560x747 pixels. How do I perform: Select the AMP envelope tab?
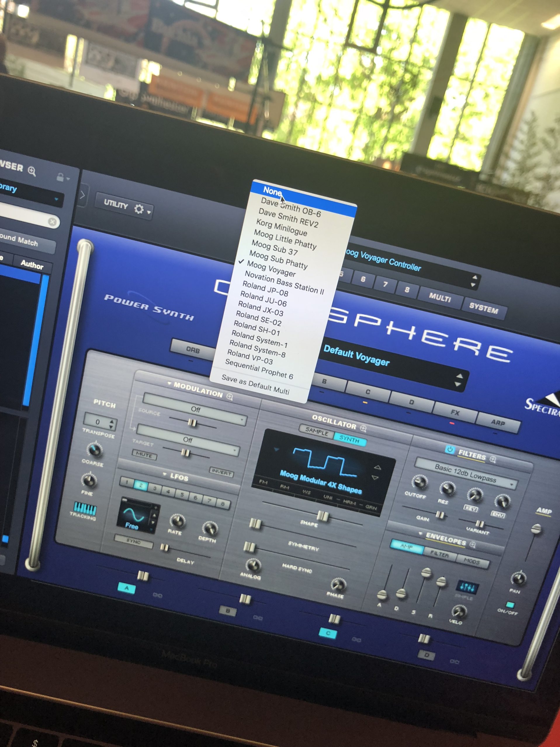[x=406, y=547]
